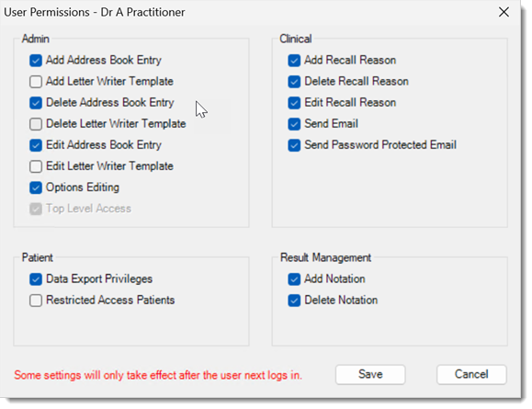The height and width of the screenshot is (409, 532).
Task: Uncheck Edit Address Book Entry
Action: tap(36, 145)
